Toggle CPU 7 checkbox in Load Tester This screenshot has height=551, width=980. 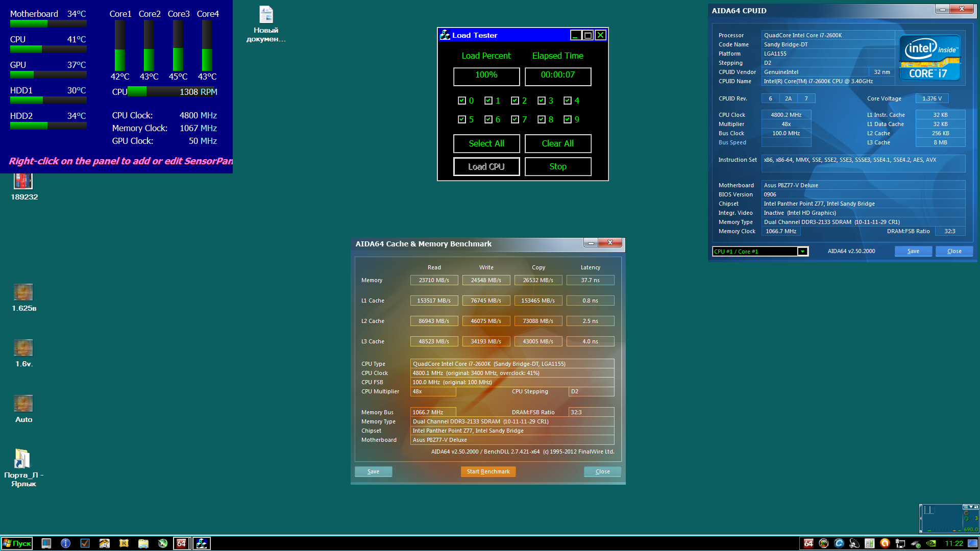(x=514, y=119)
